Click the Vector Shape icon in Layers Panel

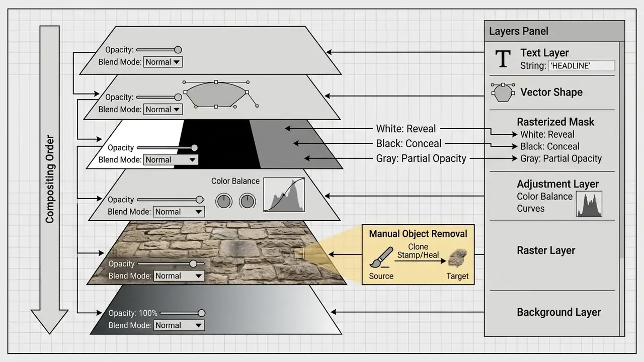click(x=503, y=92)
